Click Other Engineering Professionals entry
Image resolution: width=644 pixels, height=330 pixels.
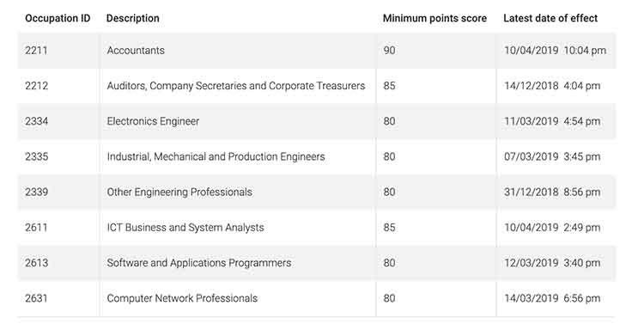pos(179,192)
